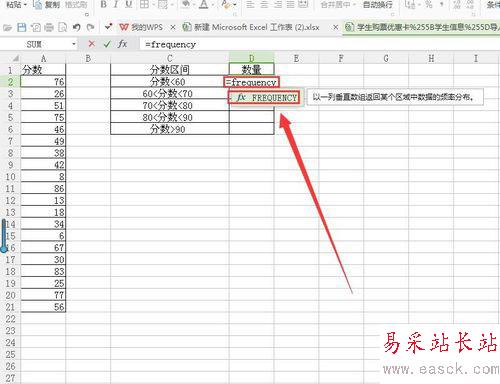This screenshot has height=384, width=500.
Task: Cancel formula entry with the red X
Action: 92,44
